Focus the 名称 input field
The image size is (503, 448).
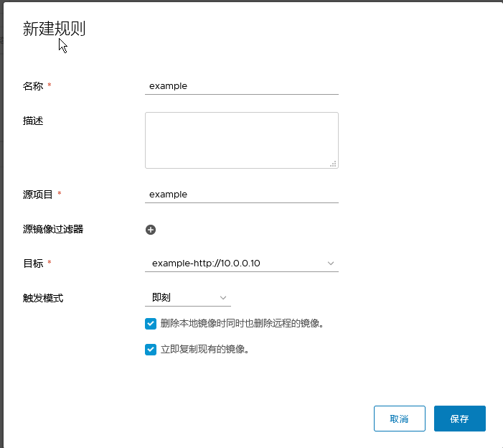pyautogui.click(x=241, y=86)
